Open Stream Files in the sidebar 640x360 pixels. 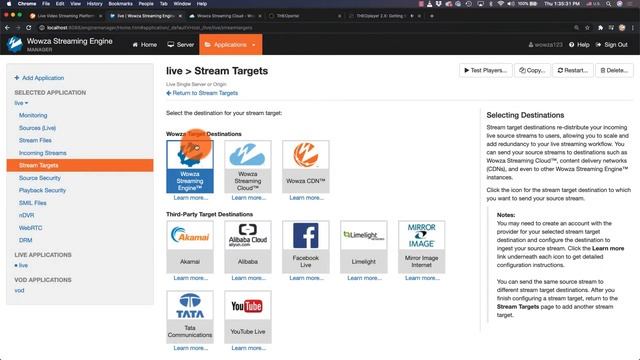pyautogui.click(x=35, y=140)
